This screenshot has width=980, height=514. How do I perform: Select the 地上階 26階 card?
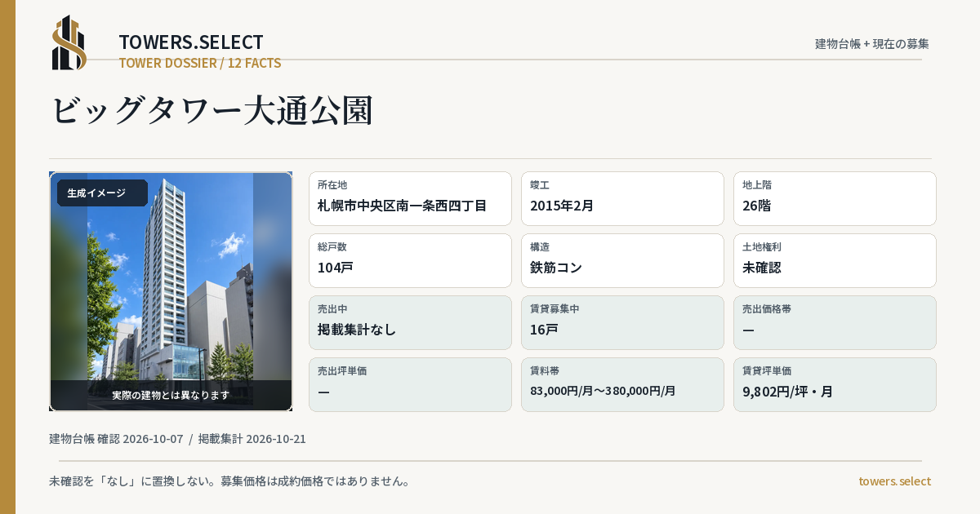[835, 198]
